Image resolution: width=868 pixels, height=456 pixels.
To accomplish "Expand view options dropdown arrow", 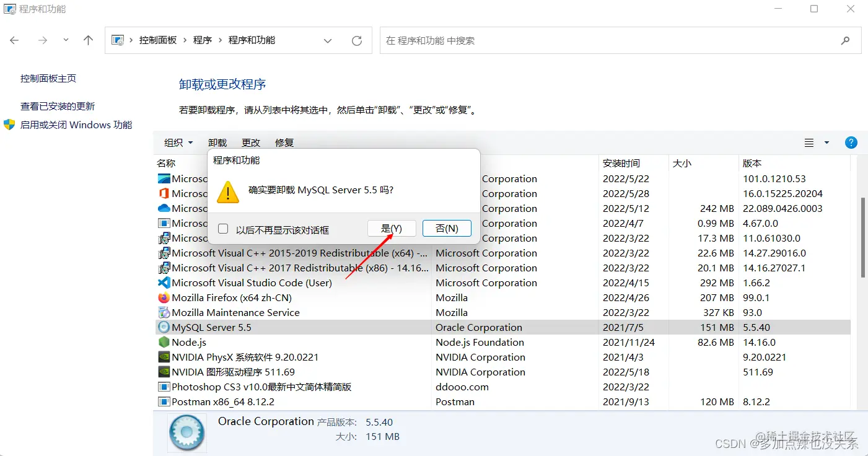I will 826,142.
